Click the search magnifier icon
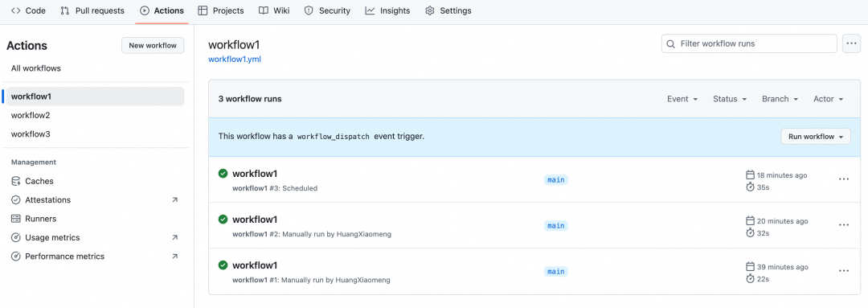This screenshot has width=868, height=308. (671, 43)
